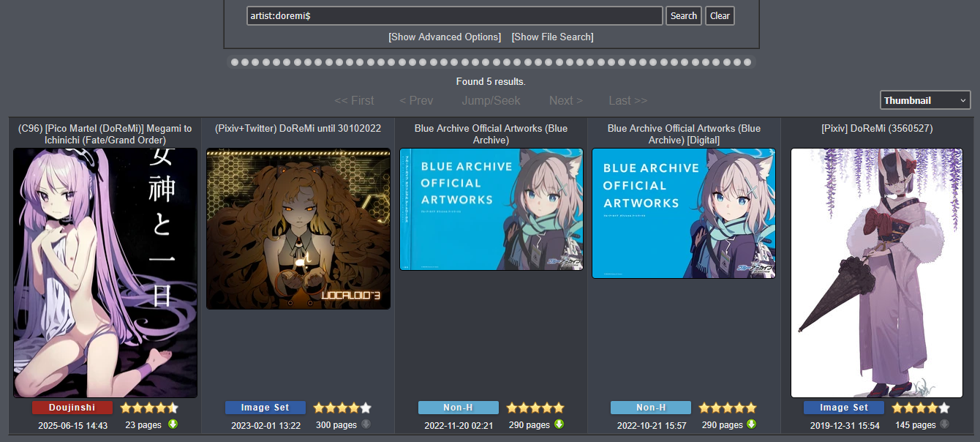Image resolution: width=980 pixels, height=442 pixels.
Task: Open the Megami to Ichinichi cover thumbnail
Action: click(x=105, y=273)
